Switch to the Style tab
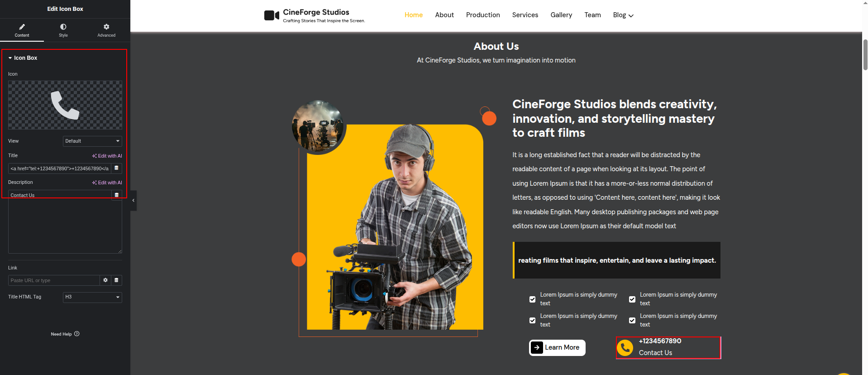Viewport: 868px width, 375px height. [x=63, y=30]
